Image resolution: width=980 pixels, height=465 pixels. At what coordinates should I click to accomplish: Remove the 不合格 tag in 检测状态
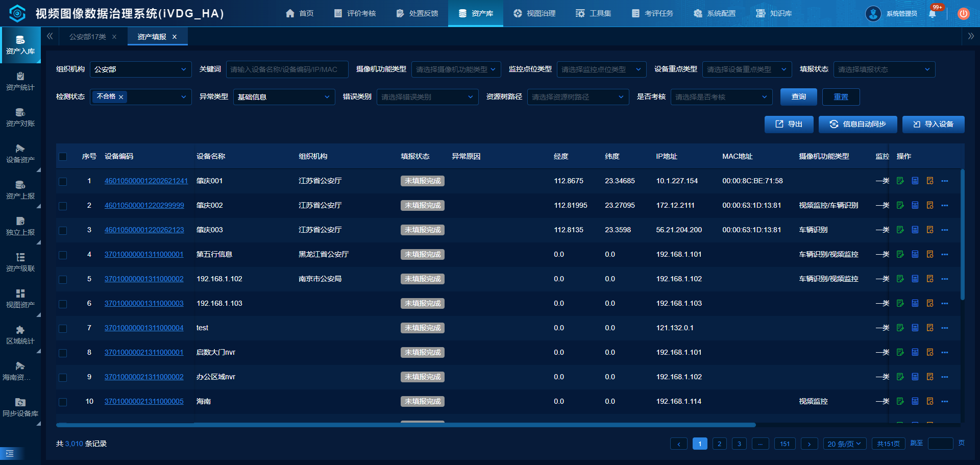point(121,97)
